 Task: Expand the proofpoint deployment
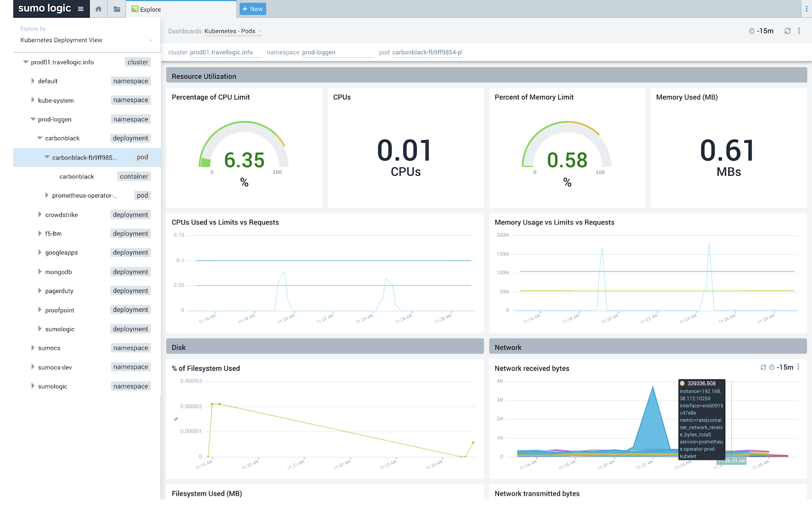pyautogui.click(x=40, y=310)
